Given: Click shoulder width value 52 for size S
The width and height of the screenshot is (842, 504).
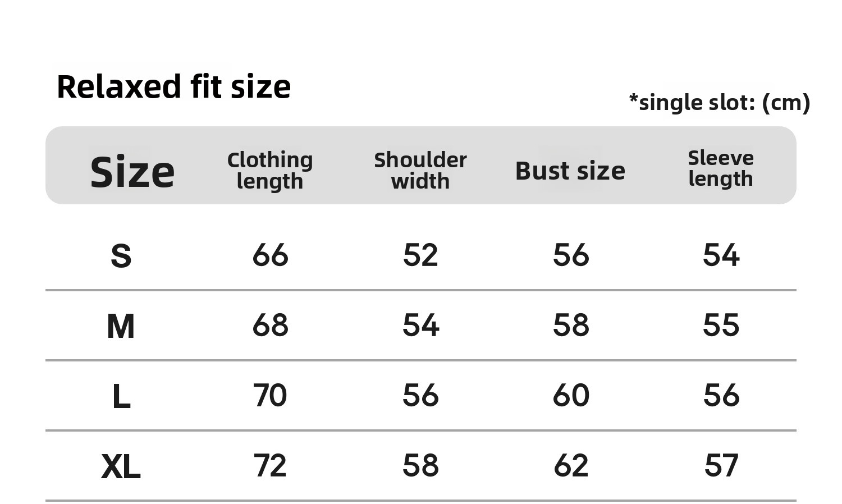Looking at the screenshot, I should 420,255.
